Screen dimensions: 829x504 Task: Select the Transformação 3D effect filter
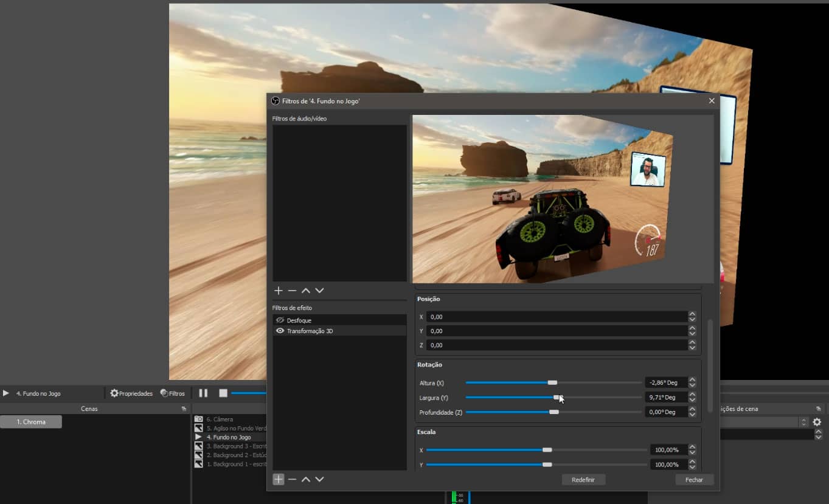(339, 331)
